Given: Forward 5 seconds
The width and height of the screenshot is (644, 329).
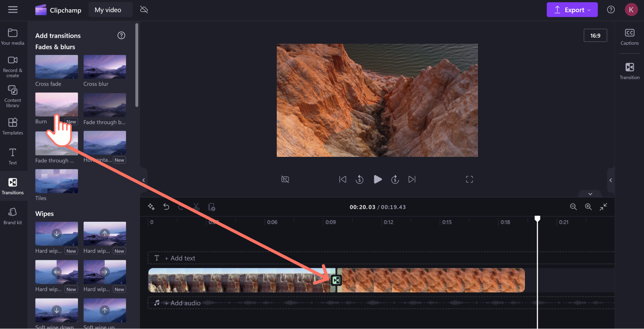Looking at the screenshot, I should point(395,179).
